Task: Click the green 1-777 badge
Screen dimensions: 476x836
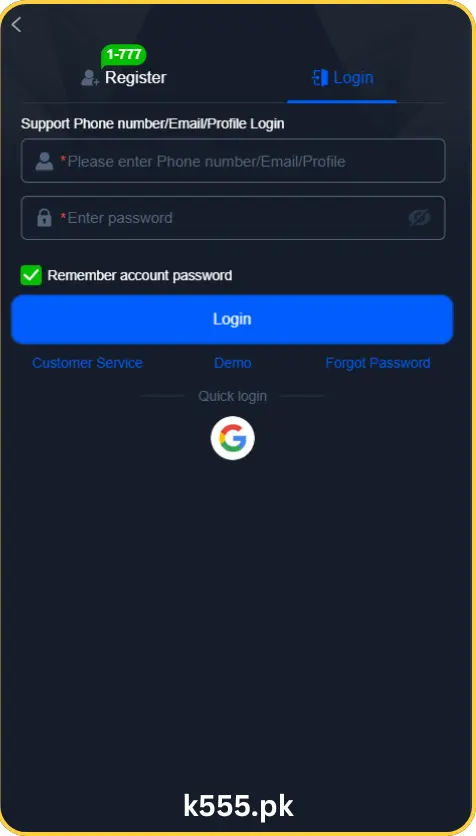Action: pyautogui.click(x=124, y=55)
